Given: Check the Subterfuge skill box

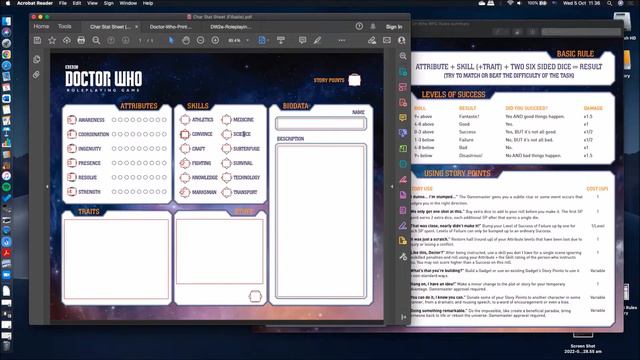Looking at the screenshot, I should pyautogui.click(x=226, y=149).
